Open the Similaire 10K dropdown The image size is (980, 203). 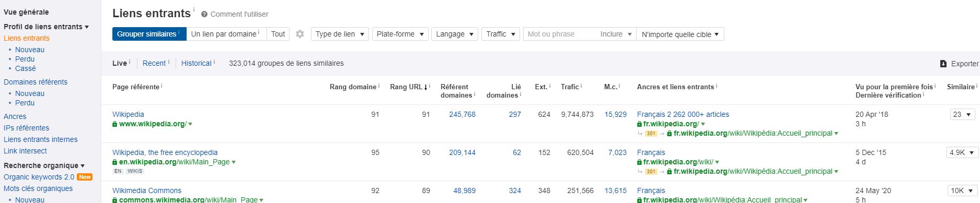[x=962, y=191]
